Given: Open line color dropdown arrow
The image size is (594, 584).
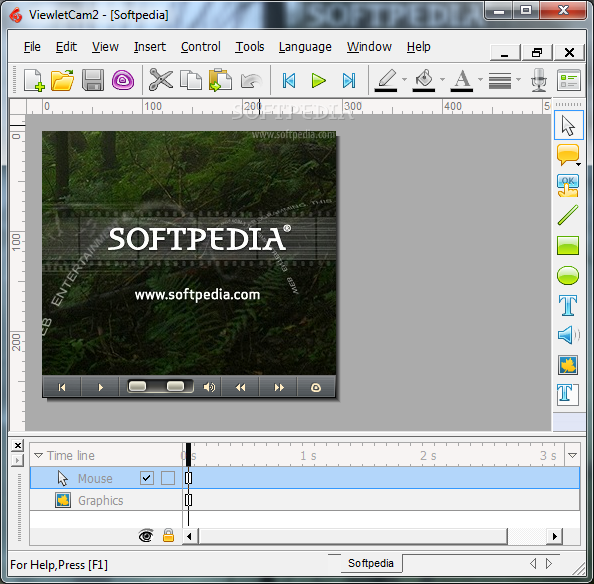Looking at the screenshot, I should [x=404, y=80].
